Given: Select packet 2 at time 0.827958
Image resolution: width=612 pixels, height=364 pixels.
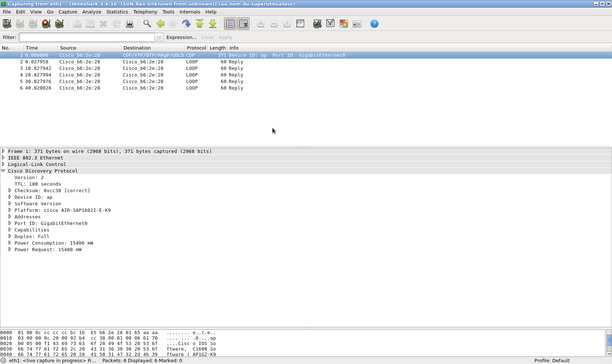Looking at the screenshot, I should 306,62.
